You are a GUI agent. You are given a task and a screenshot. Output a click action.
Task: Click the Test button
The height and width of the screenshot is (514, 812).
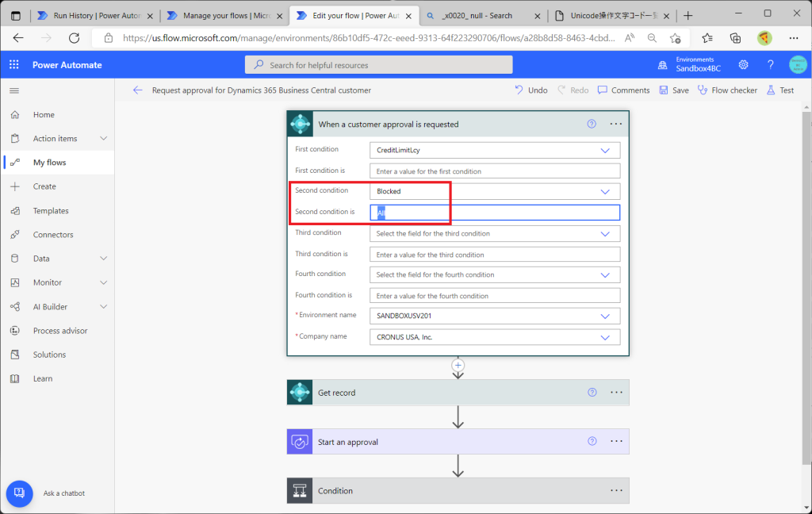[780, 90]
